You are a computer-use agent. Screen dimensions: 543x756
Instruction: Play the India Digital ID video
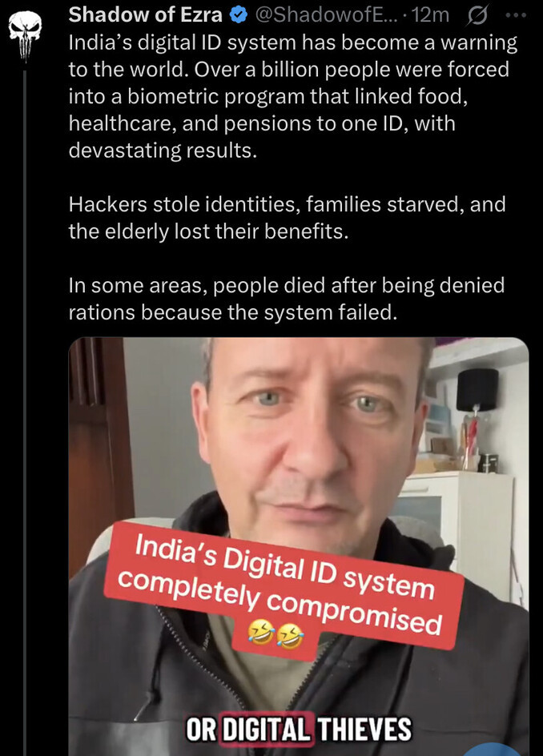tap(299, 546)
